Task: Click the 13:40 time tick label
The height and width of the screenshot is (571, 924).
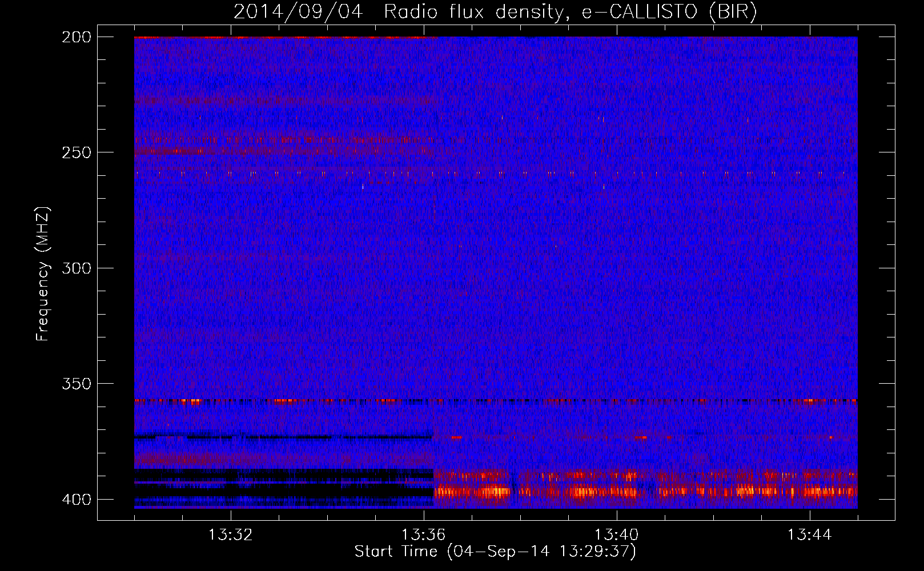Action: (x=616, y=535)
